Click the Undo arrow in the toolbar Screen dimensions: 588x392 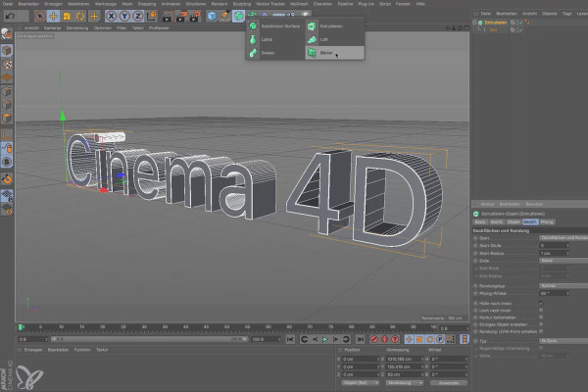10,16
